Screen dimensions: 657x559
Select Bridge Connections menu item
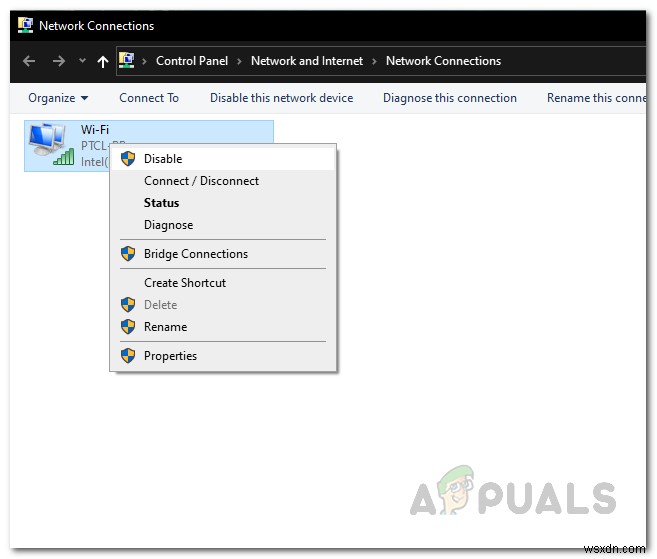pos(223,254)
